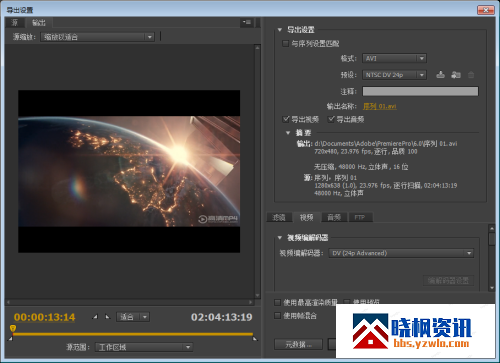
Task: Click the 元数据 button
Action: tap(298, 344)
